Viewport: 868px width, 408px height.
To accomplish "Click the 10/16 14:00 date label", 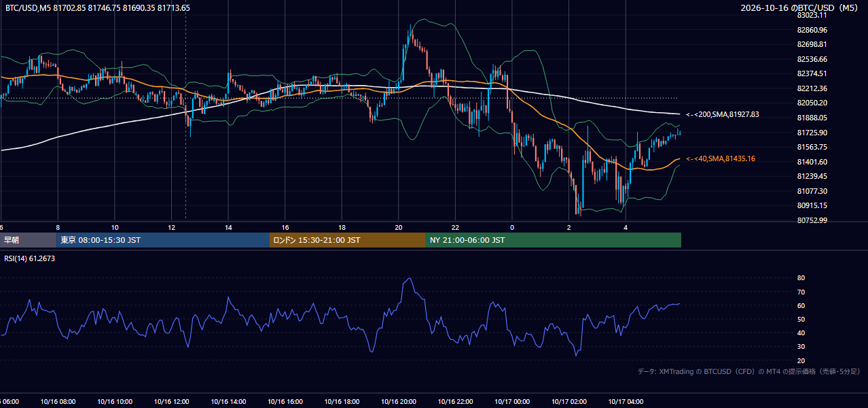I will 228,402.
